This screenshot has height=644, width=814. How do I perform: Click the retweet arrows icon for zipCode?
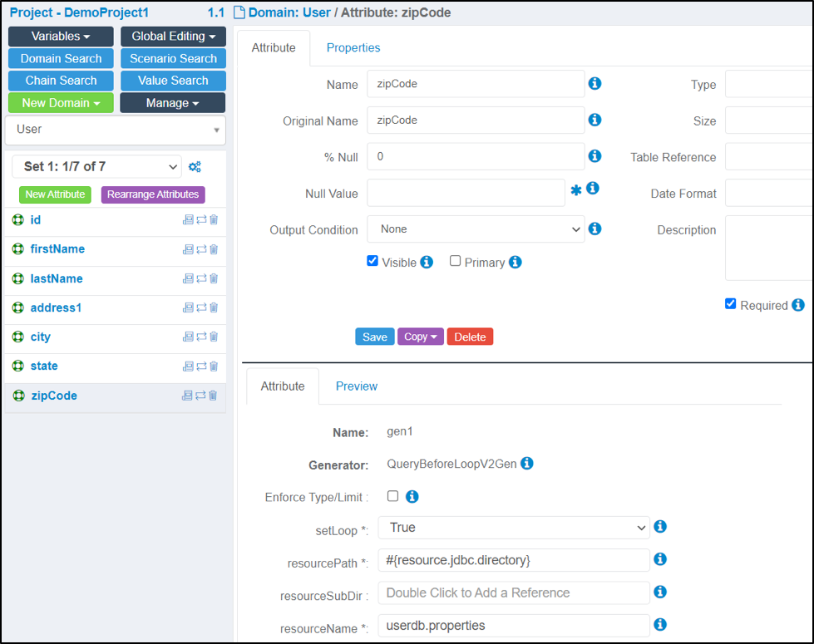(200, 396)
